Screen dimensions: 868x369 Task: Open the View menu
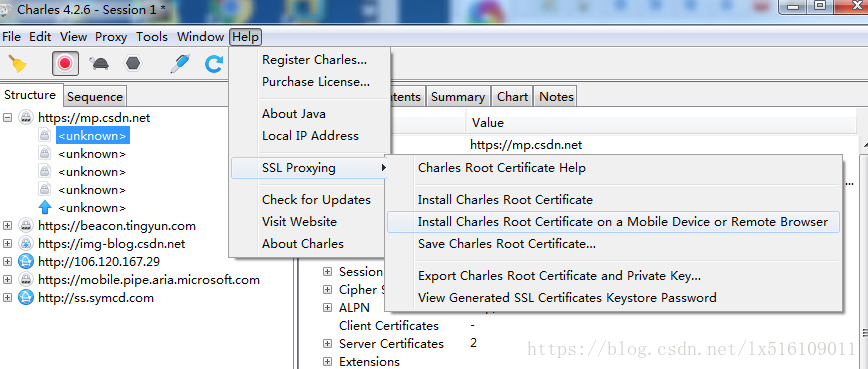coord(73,37)
